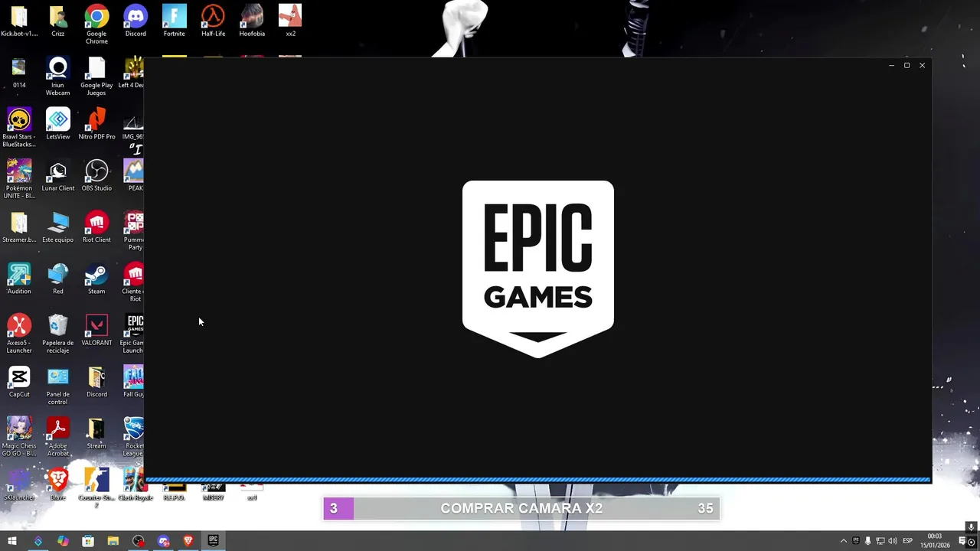Open Discord desktop shortcut in top row

pyautogui.click(x=136, y=21)
